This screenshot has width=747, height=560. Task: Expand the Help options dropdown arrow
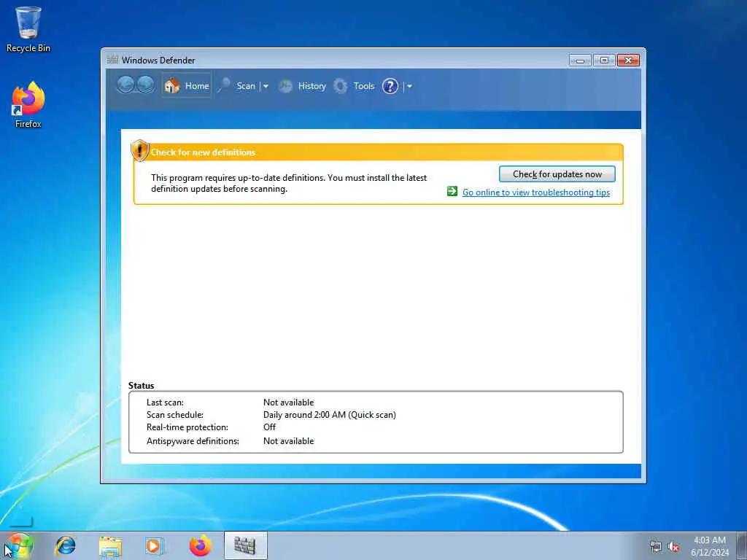tap(409, 86)
